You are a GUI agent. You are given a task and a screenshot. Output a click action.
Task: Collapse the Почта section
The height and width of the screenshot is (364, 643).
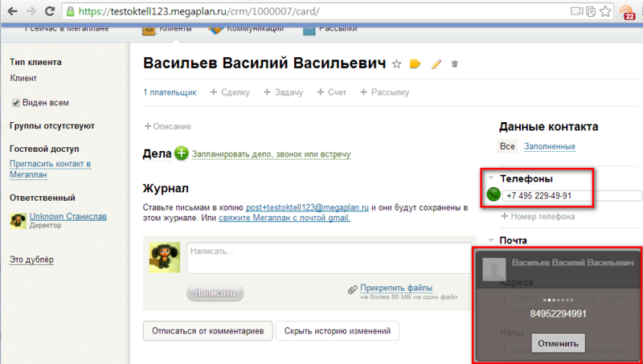coord(491,240)
